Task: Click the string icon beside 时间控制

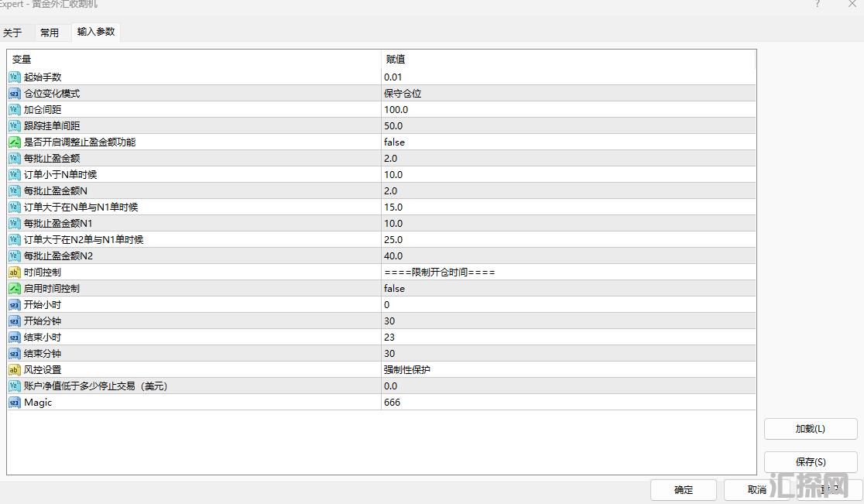Action: pyautogui.click(x=15, y=272)
